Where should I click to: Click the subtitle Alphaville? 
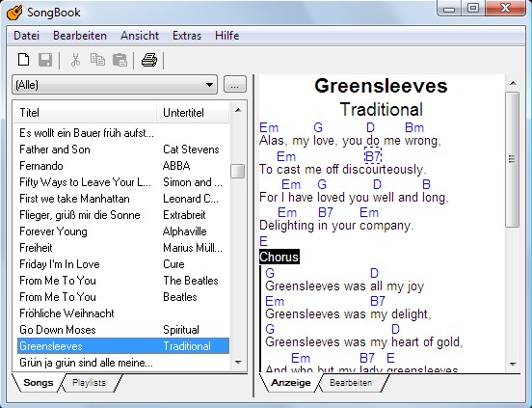coord(185,231)
